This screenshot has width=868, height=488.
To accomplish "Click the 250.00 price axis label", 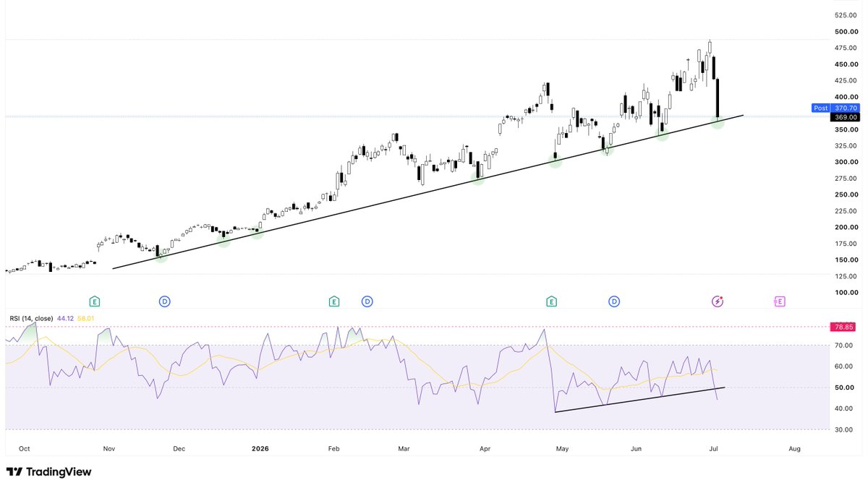I will pyautogui.click(x=846, y=194).
